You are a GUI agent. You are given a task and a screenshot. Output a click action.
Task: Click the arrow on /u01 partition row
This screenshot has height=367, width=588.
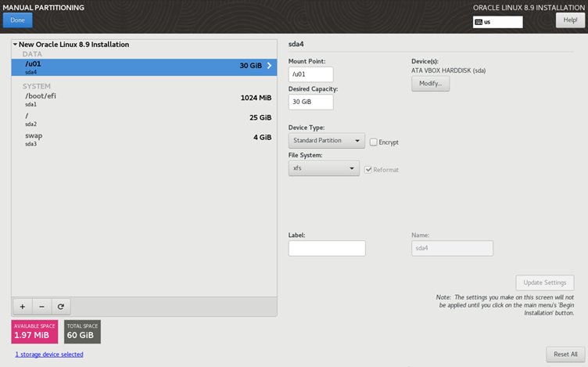click(x=269, y=67)
